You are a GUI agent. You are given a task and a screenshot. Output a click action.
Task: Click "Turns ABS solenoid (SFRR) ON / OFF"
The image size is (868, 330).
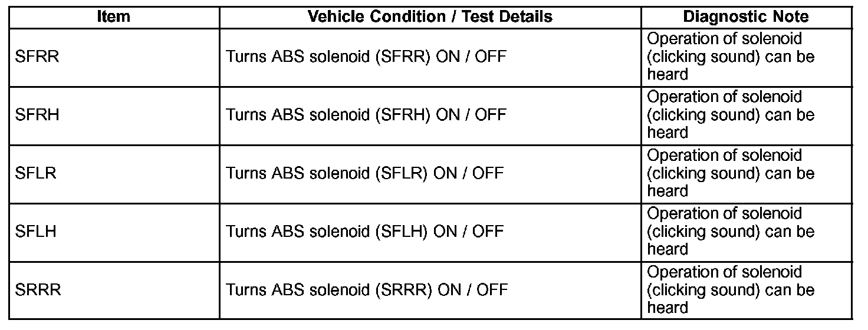(x=366, y=57)
